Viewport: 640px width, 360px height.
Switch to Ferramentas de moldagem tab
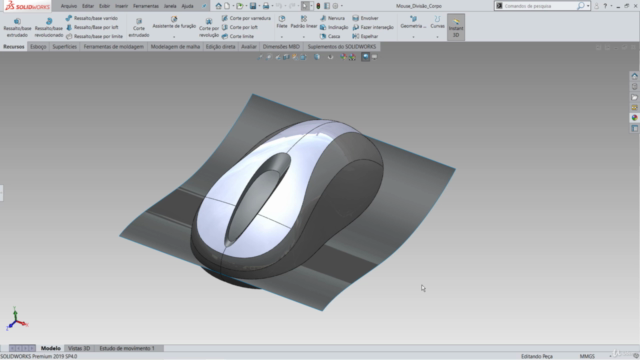113,47
